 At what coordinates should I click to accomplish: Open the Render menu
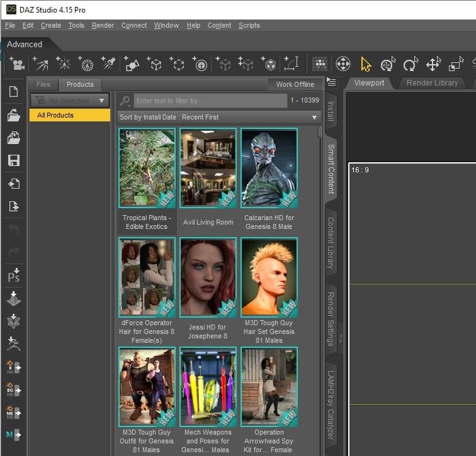(103, 25)
